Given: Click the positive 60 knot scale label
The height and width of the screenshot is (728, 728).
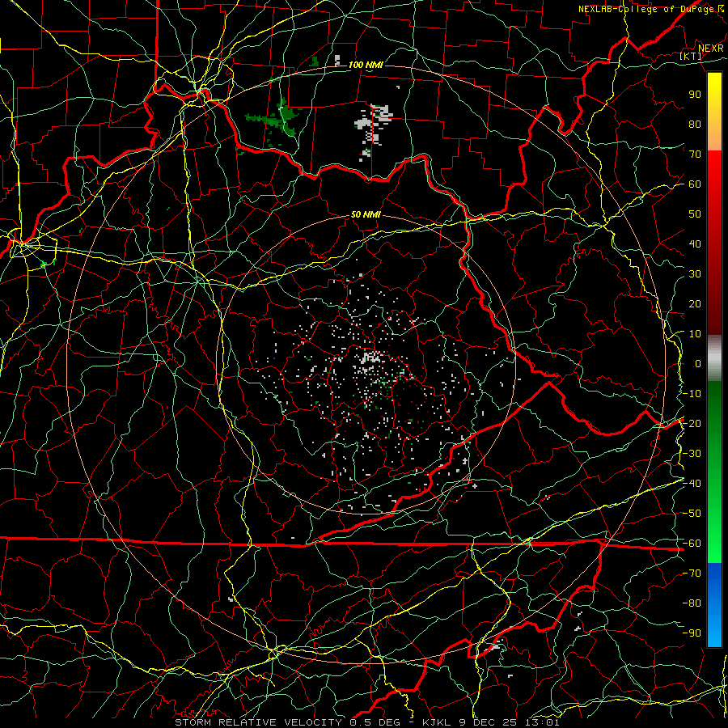Looking at the screenshot, I should pyautogui.click(x=695, y=184).
